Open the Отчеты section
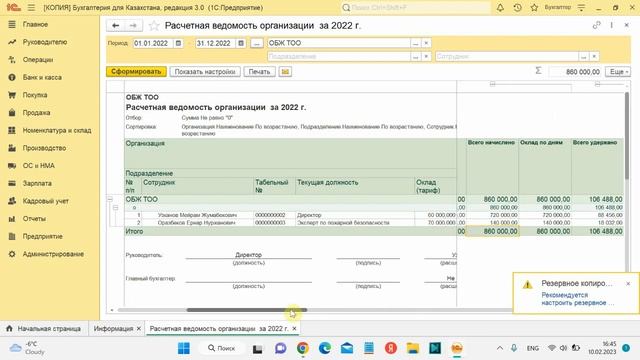The image size is (640, 360). coord(34,219)
